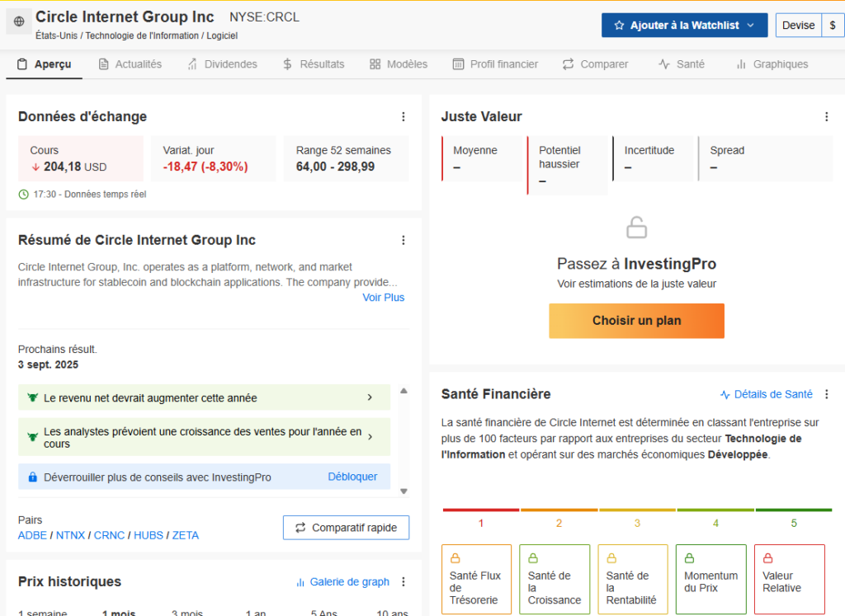
Task: Expand the analysts sales growth tip
Action: coord(370,437)
